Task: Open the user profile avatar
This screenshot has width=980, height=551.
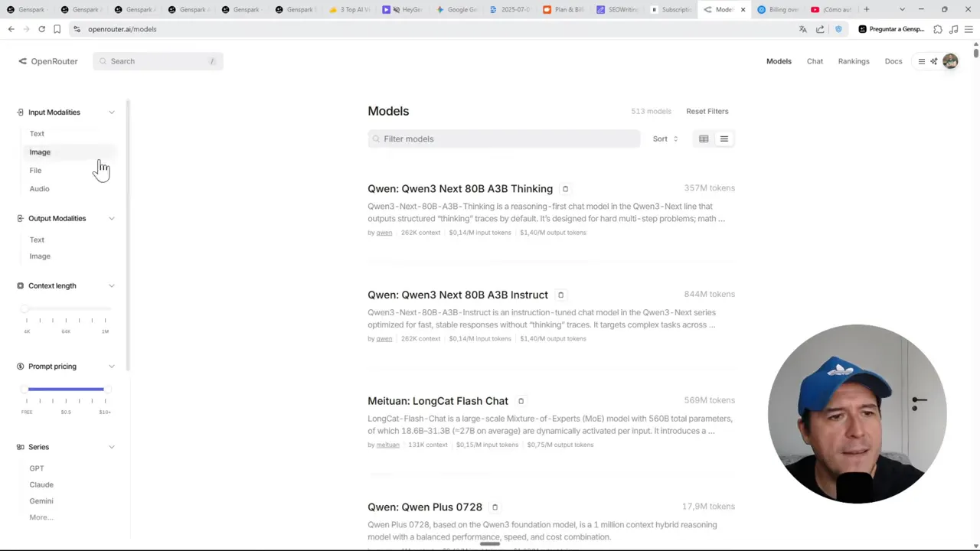Action: 950,61
